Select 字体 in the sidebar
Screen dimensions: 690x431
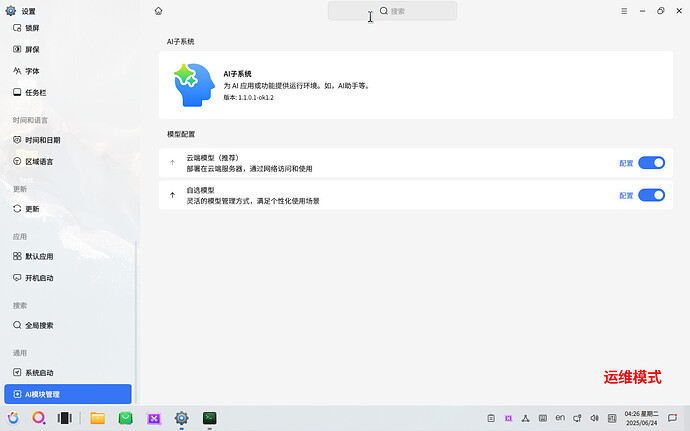[68, 71]
